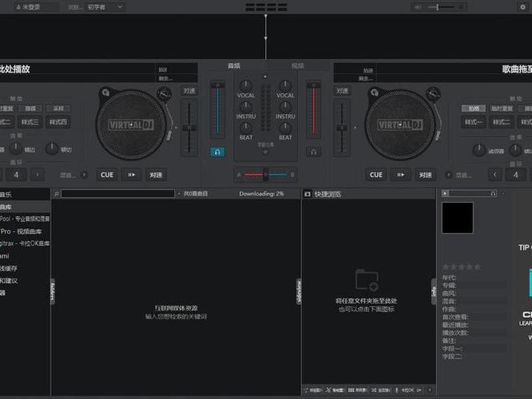Viewport: 532px width, 399px height.
Task: Click the crossfader between decks A and B
Action: [265, 174]
